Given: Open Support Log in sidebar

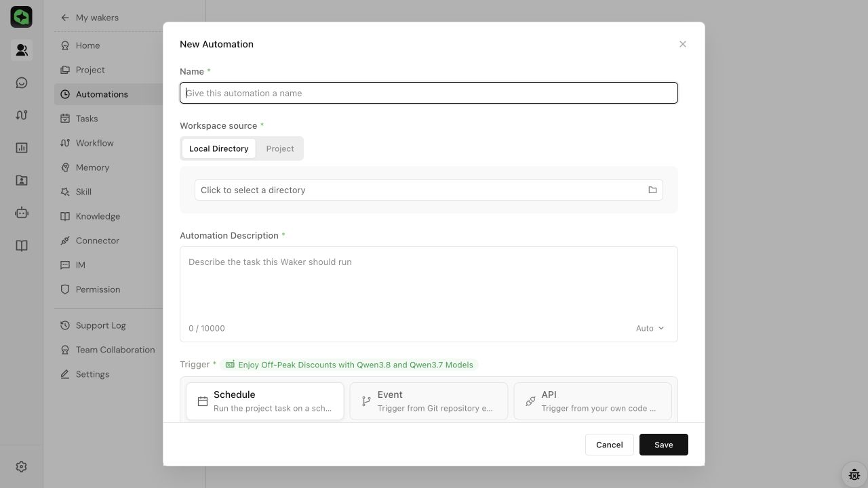Looking at the screenshot, I should coord(108,325).
